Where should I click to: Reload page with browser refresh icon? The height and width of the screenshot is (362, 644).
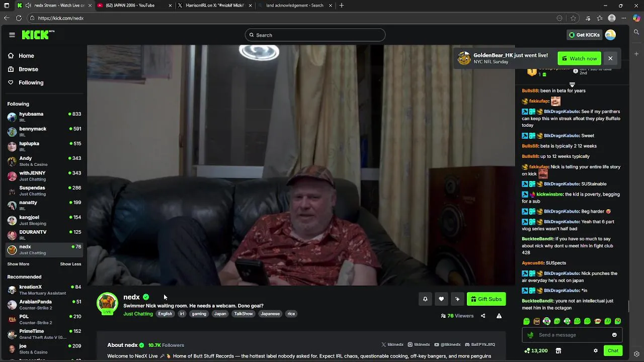(x=19, y=18)
